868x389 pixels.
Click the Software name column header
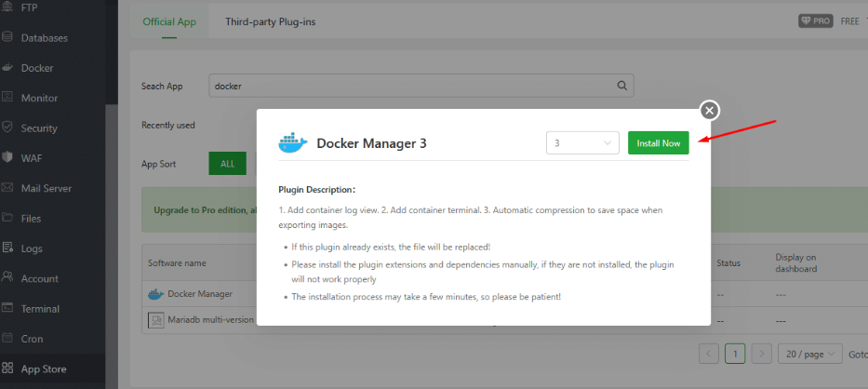(177, 262)
